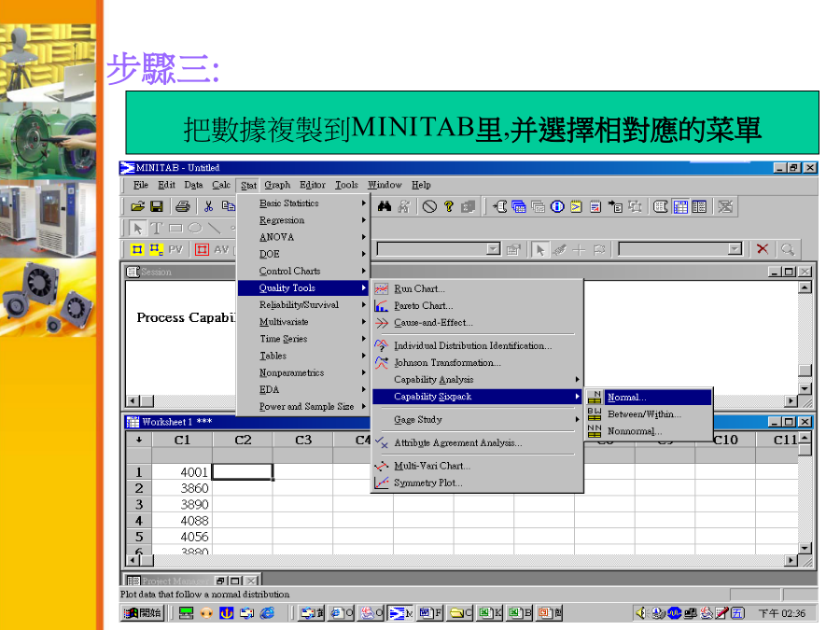The image size is (840, 630).
Task: Select the rectangle drawing tool
Action: 175,229
